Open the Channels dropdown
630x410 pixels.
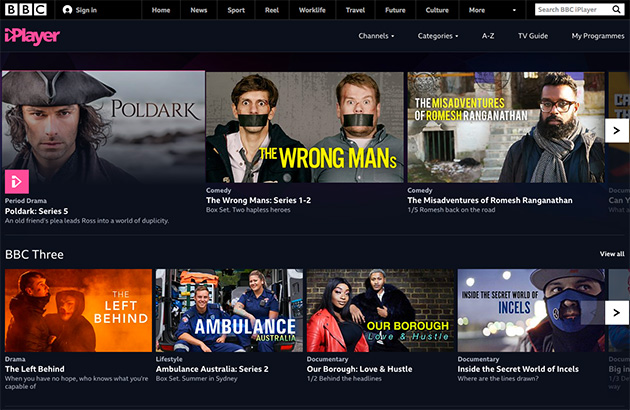pyautogui.click(x=376, y=36)
